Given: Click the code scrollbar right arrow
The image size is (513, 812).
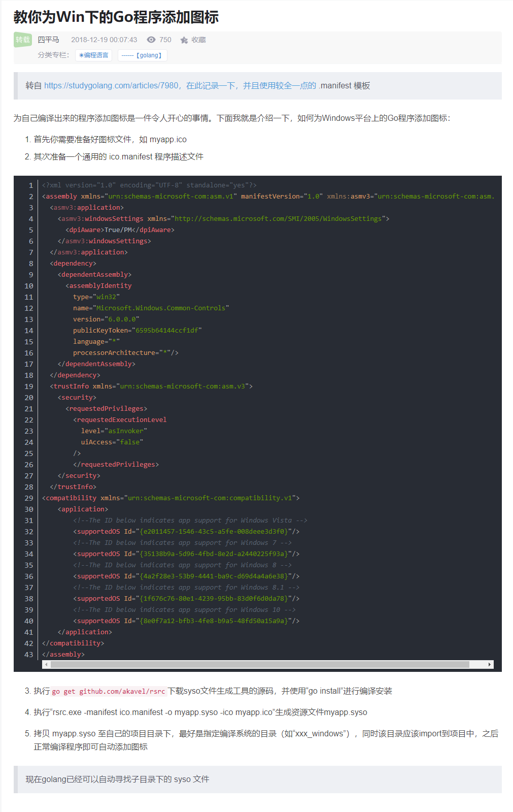Looking at the screenshot, I should tap(489, 664).
